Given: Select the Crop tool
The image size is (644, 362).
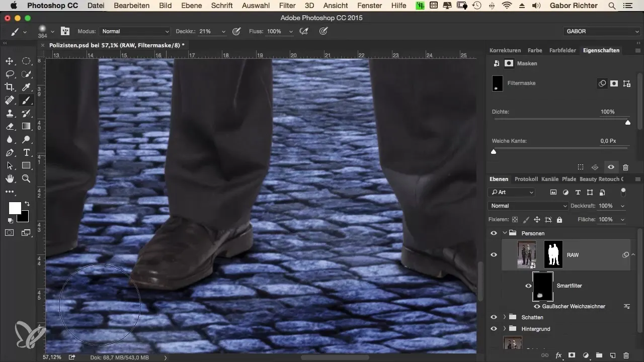Looking at the screenshot, I should click(9, 87).
